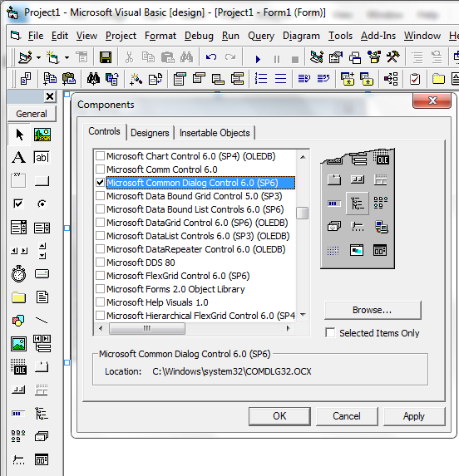Click the Undo toolbar icon
The height and width of the screenshot is (476, 459).
pos(211,57)
